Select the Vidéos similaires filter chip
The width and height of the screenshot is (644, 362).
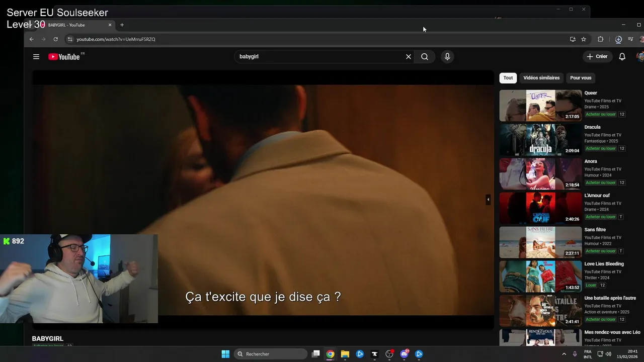click(541, 78)
